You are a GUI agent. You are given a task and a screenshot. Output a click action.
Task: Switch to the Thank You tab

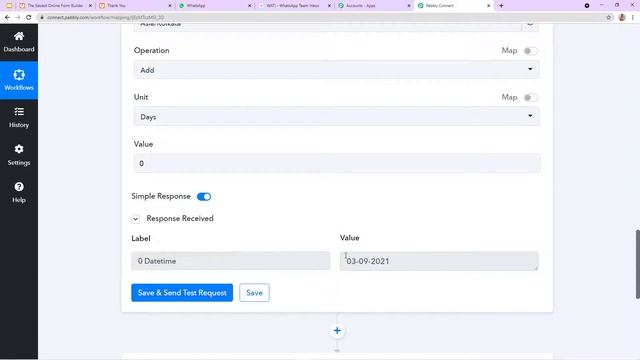tap(136, 6)
